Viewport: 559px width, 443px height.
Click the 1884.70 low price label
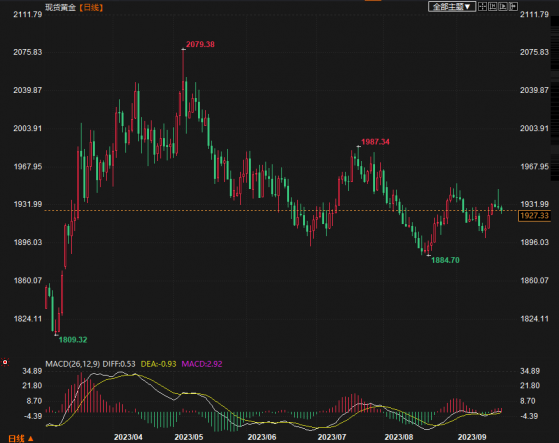[445, 260]
